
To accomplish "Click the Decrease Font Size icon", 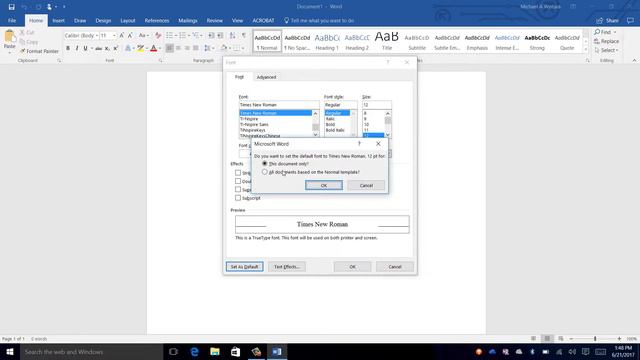I will [x=130, y=36].
